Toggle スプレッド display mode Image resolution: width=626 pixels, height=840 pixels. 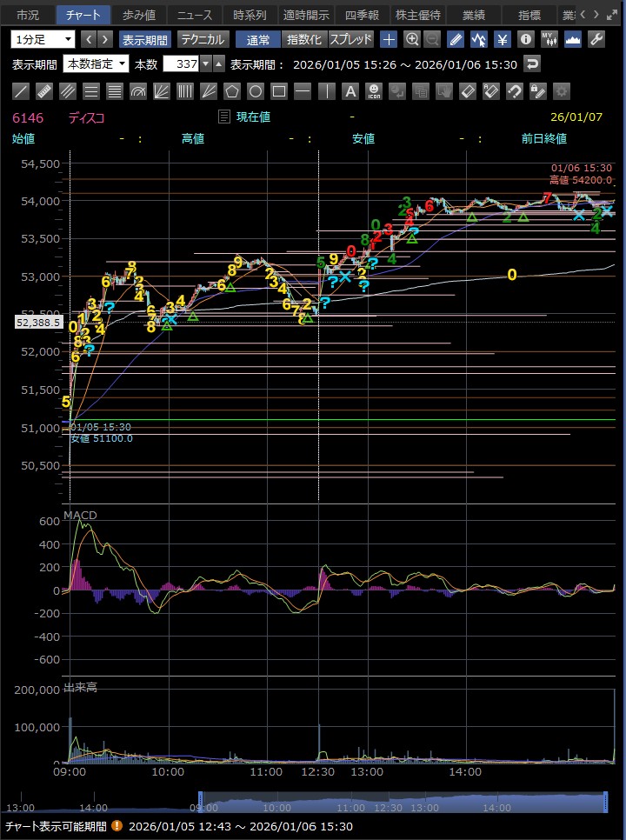click(350, 39)
